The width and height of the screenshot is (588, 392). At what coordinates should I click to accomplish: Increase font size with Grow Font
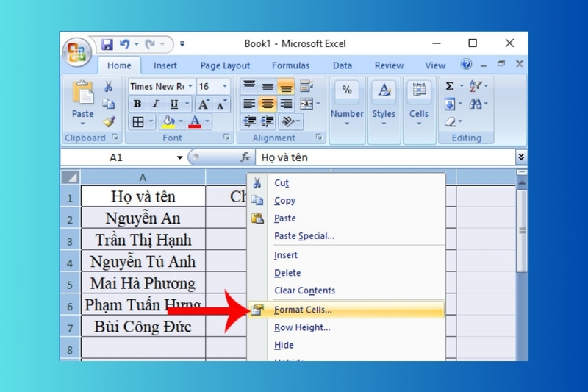tap(204, 104)
